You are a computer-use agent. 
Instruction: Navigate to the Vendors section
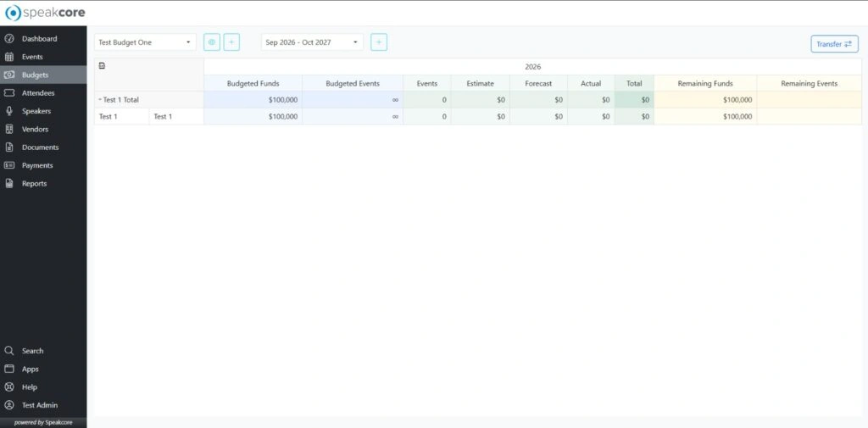click(x=35, y=130)
